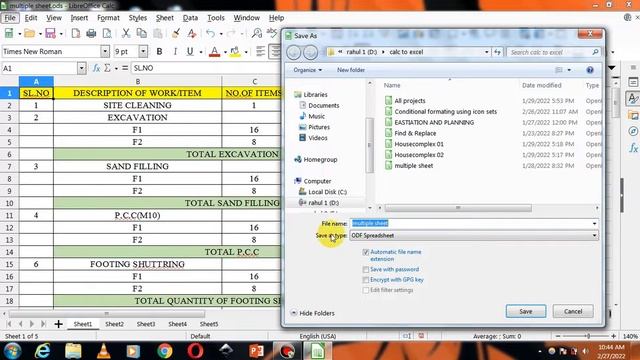Click Export as PDF icon

click(x=76, y=33)
